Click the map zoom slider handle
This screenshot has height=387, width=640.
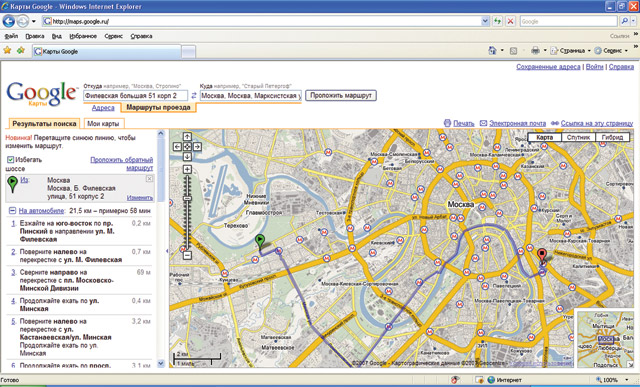(x=187, y=198)
